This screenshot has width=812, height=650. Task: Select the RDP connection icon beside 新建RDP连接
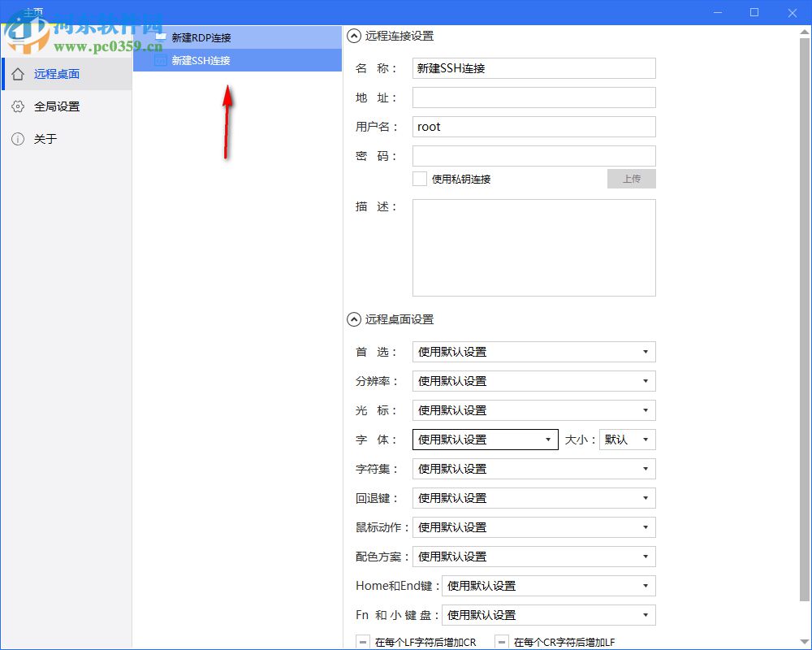[159, 37]
